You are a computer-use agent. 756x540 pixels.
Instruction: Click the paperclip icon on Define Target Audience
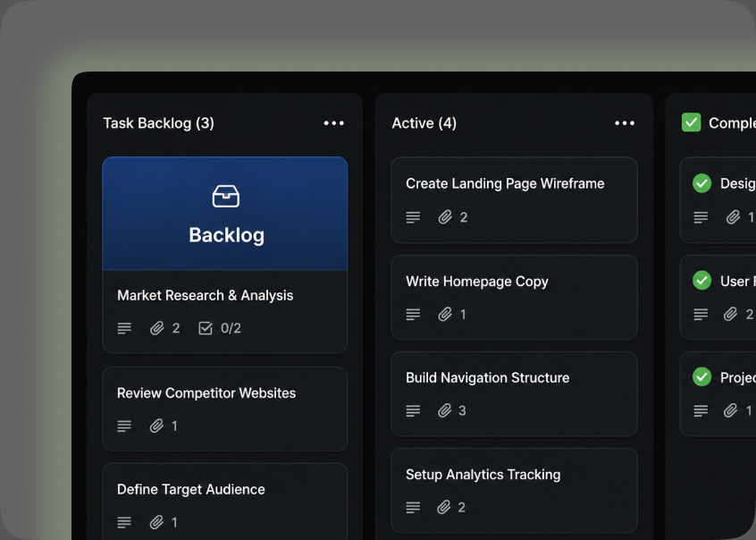(x=156, y=522)
